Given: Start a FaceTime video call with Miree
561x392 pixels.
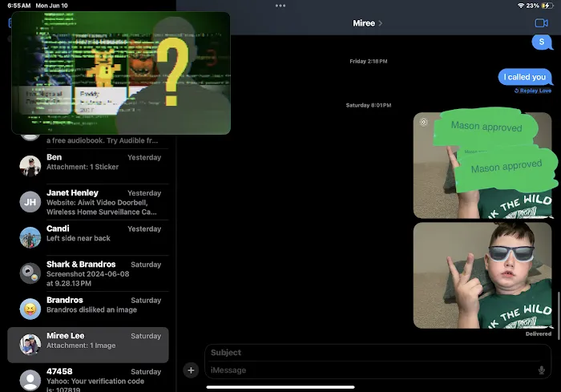Looking at the screenshot, I should [541, 23].
